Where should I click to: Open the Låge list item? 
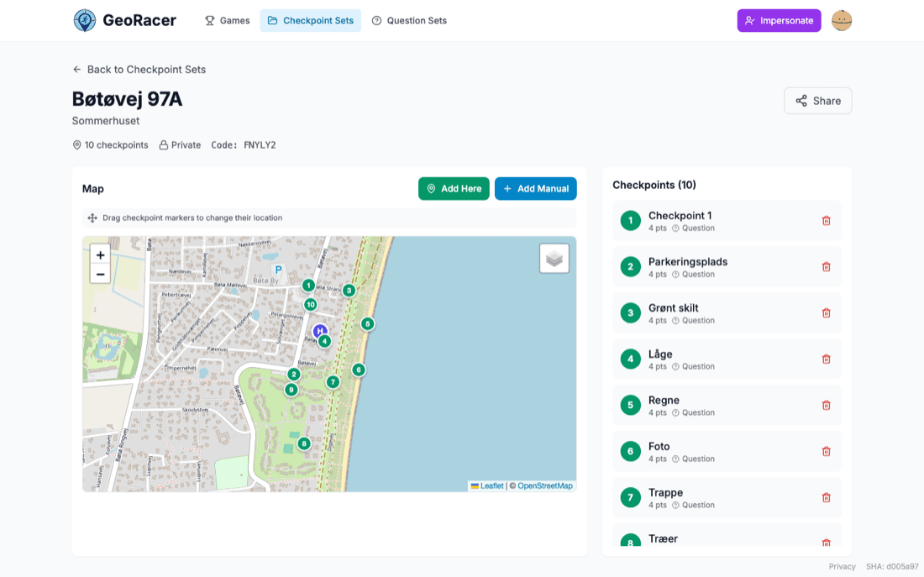click(727, 359)
